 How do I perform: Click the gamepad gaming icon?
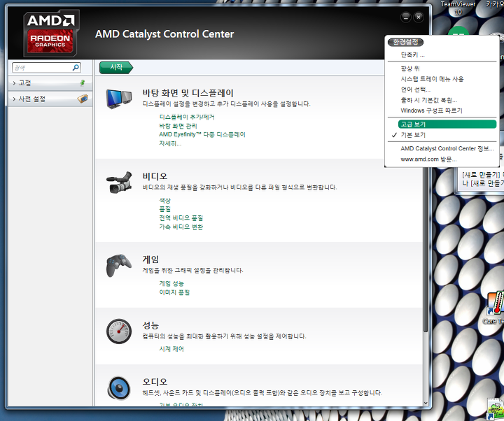[118, 265]
